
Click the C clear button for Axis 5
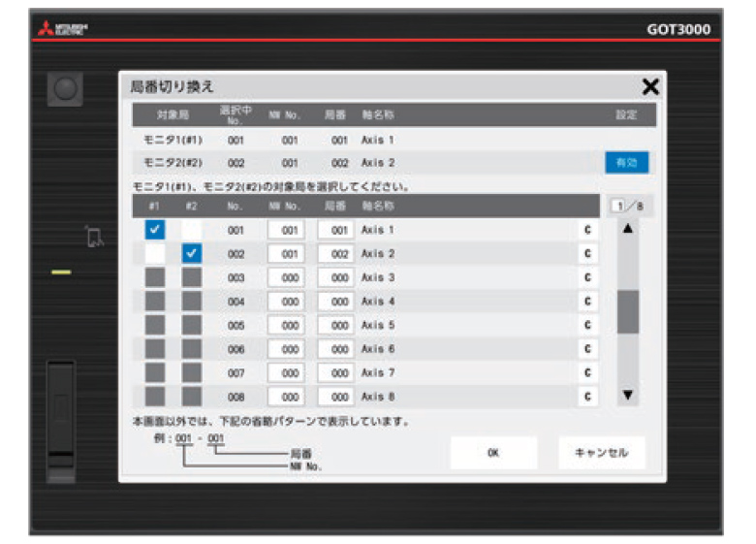(x=587, y=325)
